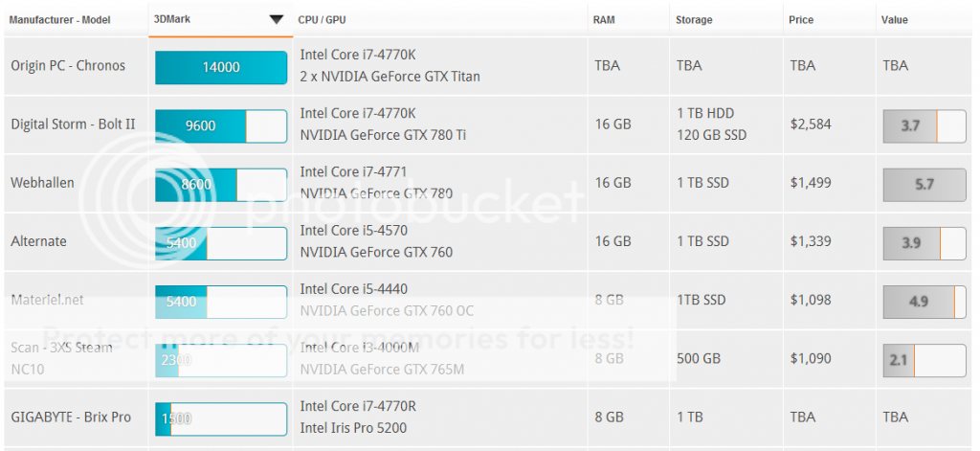980x451 pixels.
Task: Open the Digital Storm - Bolt II entry
Action: pos(73,124)
